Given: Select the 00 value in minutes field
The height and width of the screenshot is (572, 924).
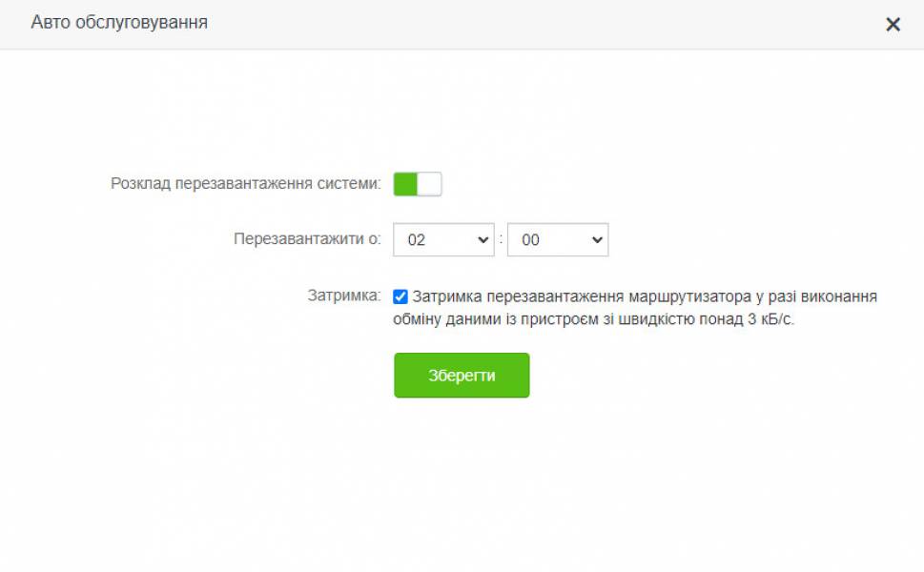Looking at the screenshot, I should pos(530,239).
